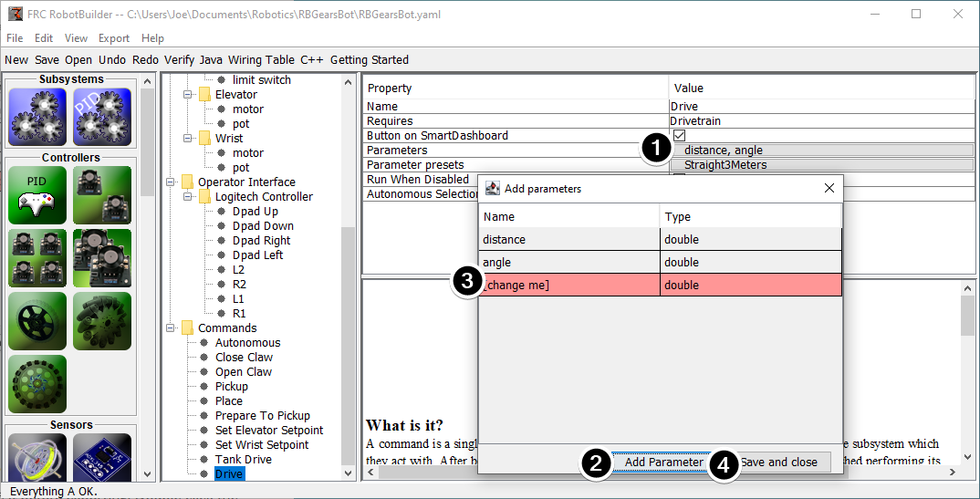Screen dimensions: 980x499
Task: Select the limit switch tree item
Action: coord(262,80)
